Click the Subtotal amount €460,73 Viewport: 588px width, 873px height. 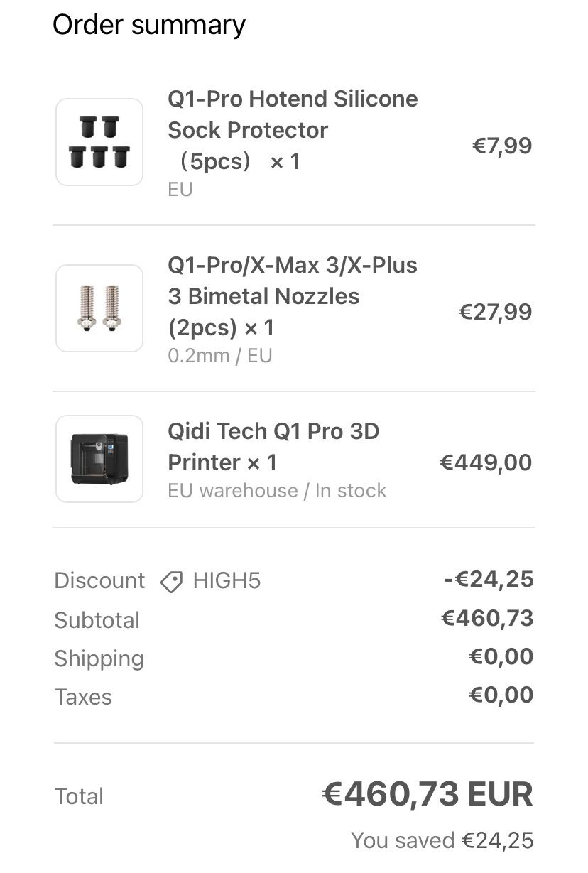(487, 618)
